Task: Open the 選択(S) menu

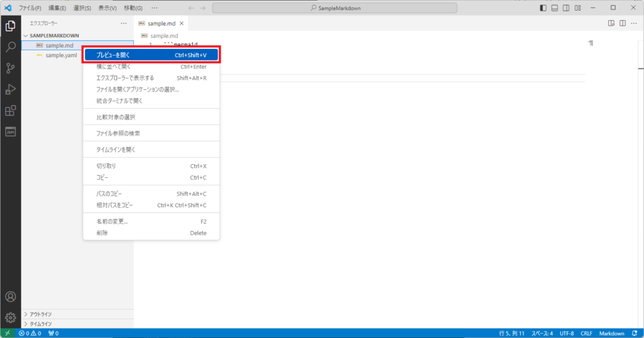Action: click(x=82, y=8)
